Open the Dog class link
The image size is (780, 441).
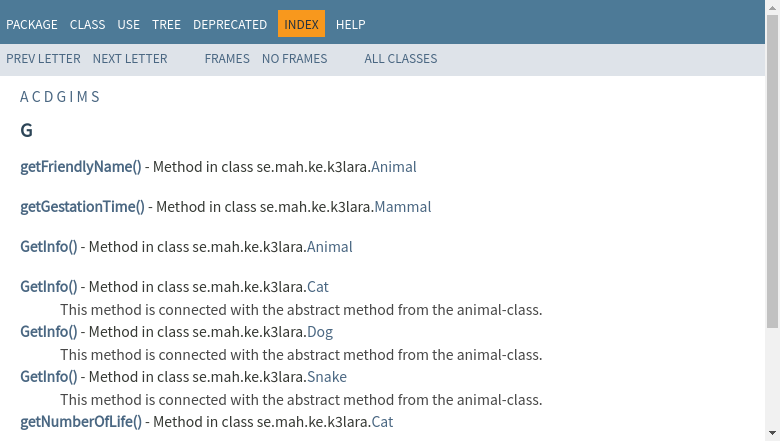click(x=320, y=332)
